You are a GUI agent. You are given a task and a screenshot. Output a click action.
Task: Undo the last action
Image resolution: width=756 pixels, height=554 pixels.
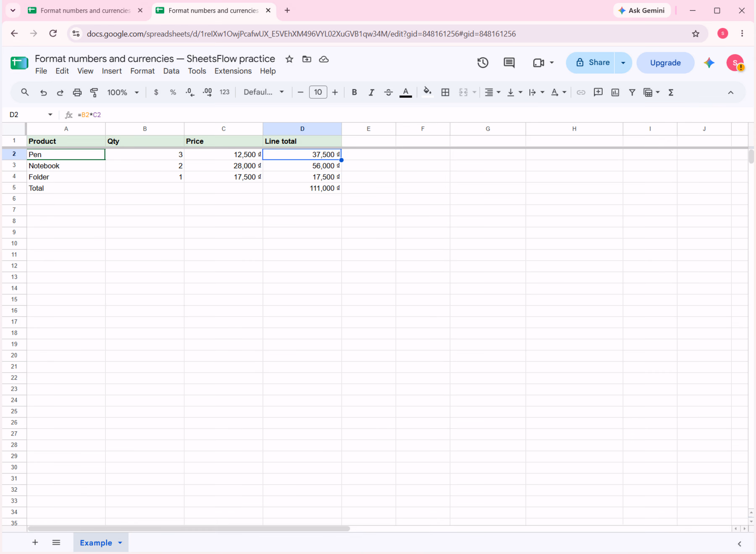point(43,92)
